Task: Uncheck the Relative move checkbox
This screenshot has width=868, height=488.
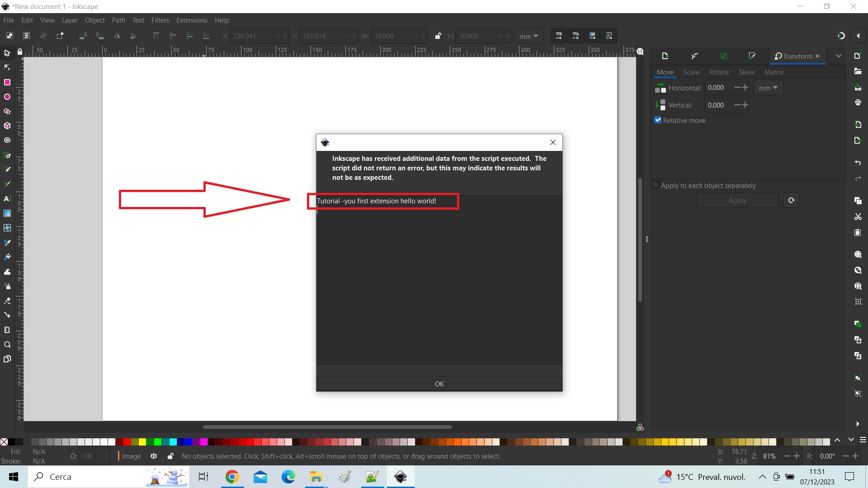Action: click(x=658, y=120)
